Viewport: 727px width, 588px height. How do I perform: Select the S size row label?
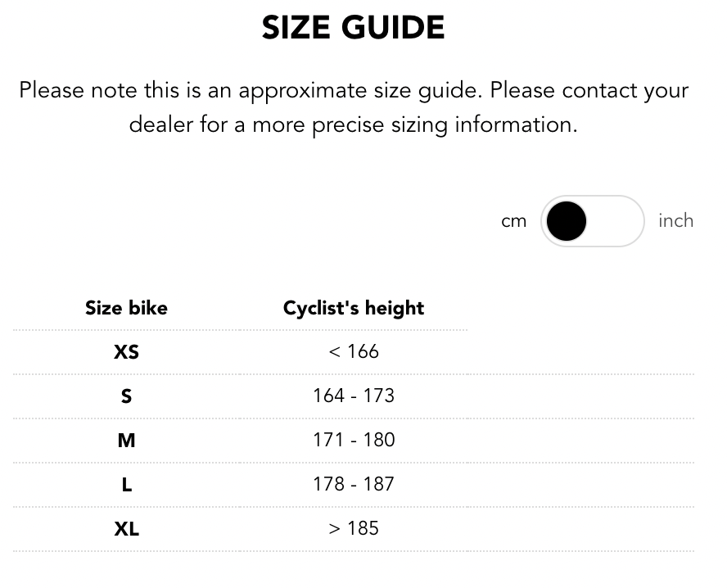point(126,396)
